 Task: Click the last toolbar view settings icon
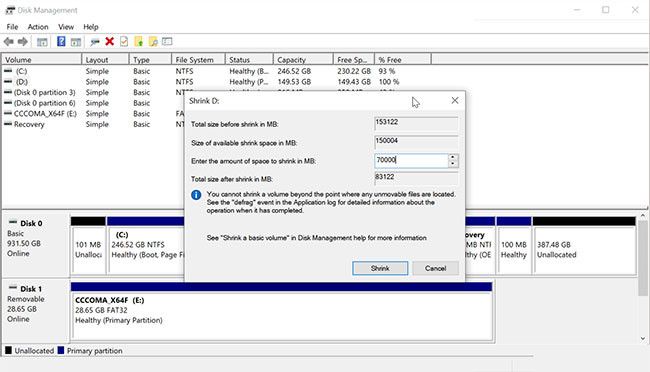tap(167, 41)
